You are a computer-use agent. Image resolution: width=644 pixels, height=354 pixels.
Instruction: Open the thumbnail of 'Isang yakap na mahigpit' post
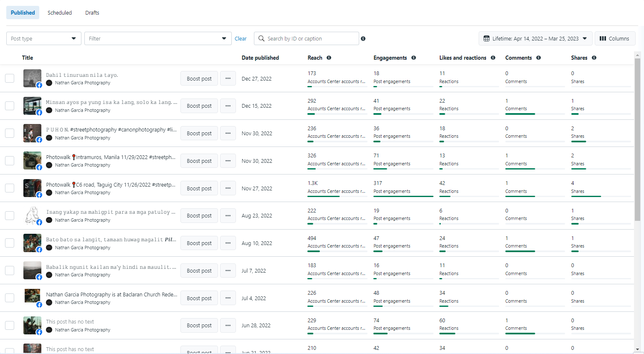click(x=32, y=215)
